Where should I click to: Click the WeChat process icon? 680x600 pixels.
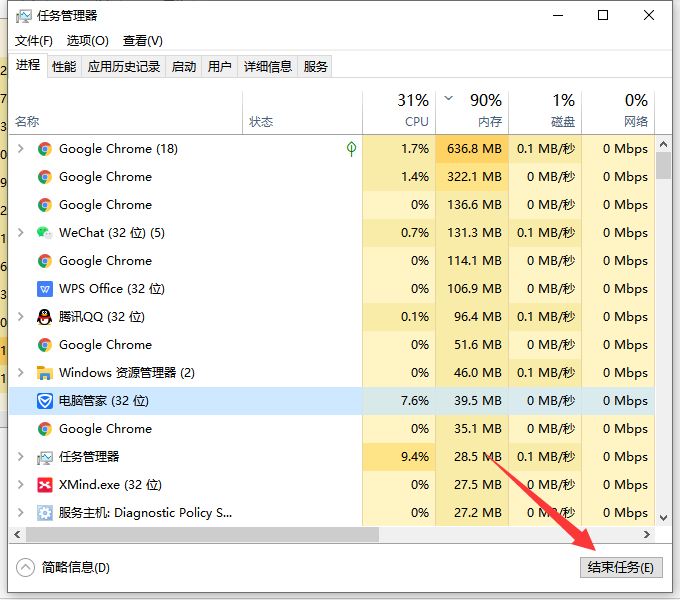pyautogui.click(x=44, y=233)
